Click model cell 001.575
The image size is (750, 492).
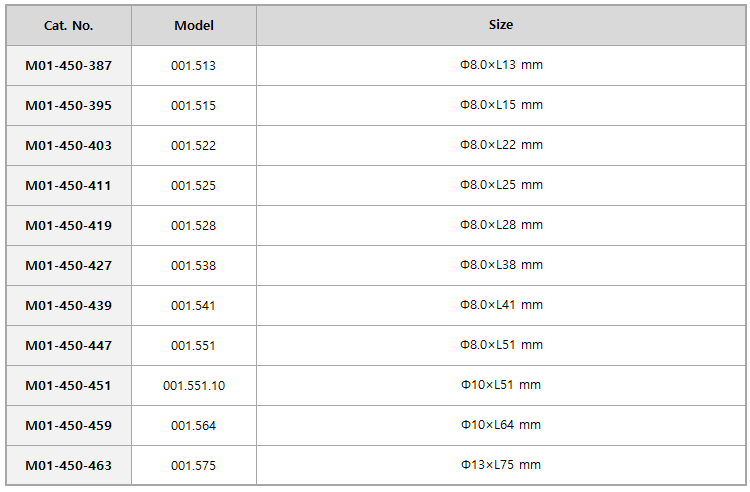coord(194,466)
